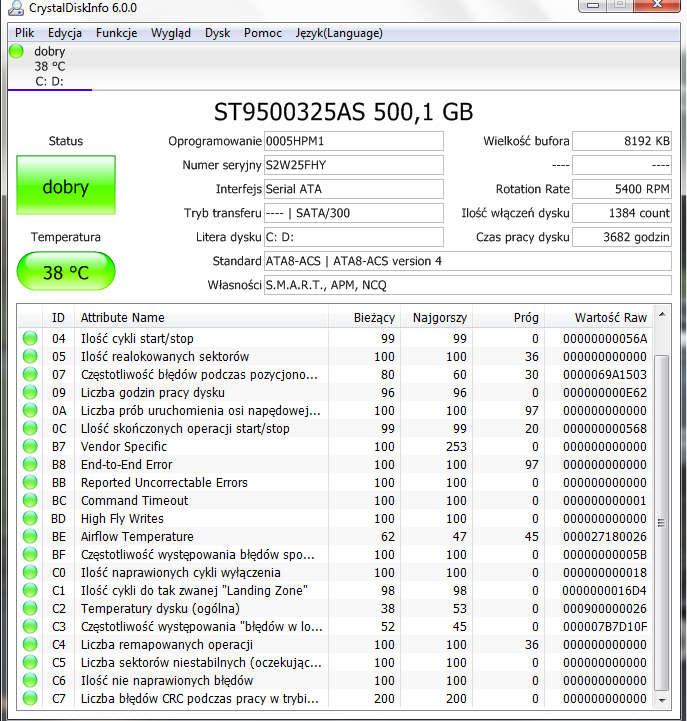687x721 pixels.
Task: Click status icon of attribute C0
Action: [x=30, y=572]
